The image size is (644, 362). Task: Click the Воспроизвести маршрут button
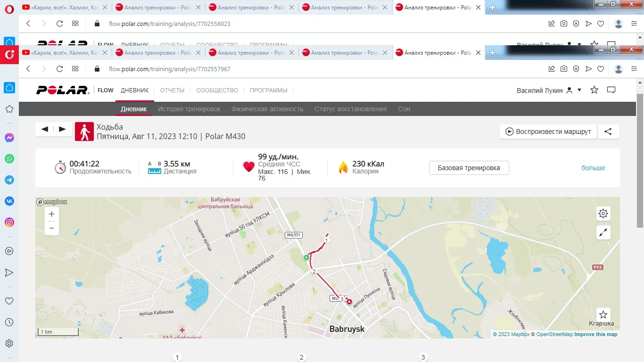[548, 132]
